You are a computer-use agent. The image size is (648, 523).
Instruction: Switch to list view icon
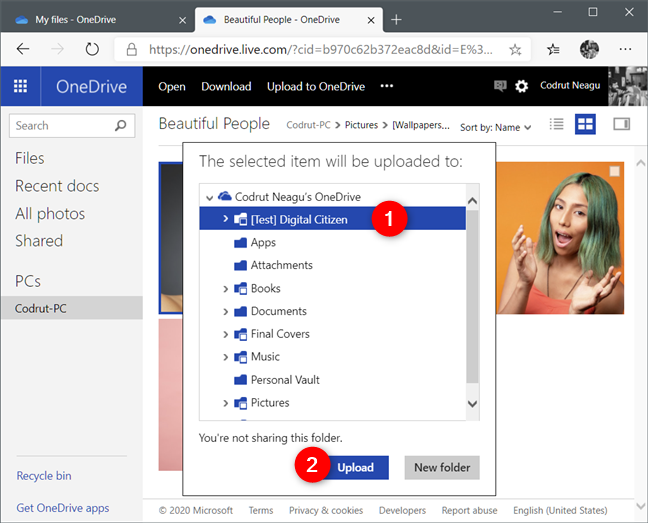pyautogui.click(x=556, y=124)
